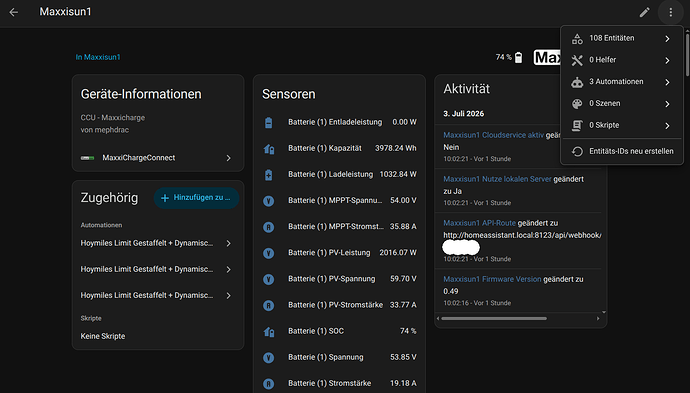690x393 pixels.
Task: Click the Batterie (1) Ladeleistung charging icon
Action: (x=268, y=175)
